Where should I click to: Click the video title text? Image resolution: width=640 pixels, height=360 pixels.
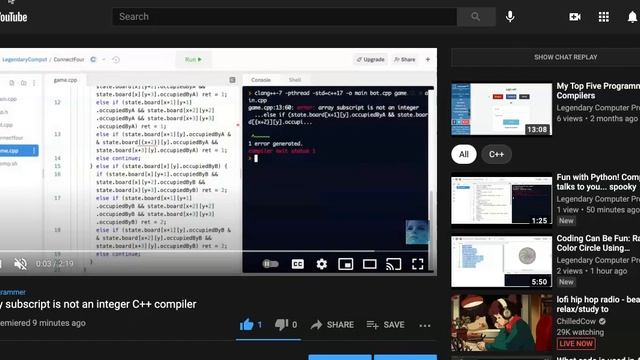point(98,304)
